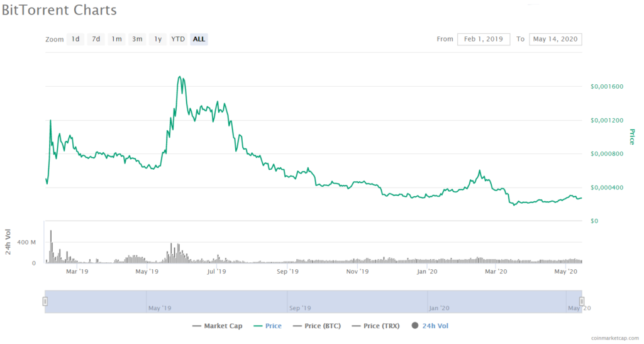Viewport: 644px width, 344px height.
Task: Select the 7d zoom range
Action: tap(96, 39)
